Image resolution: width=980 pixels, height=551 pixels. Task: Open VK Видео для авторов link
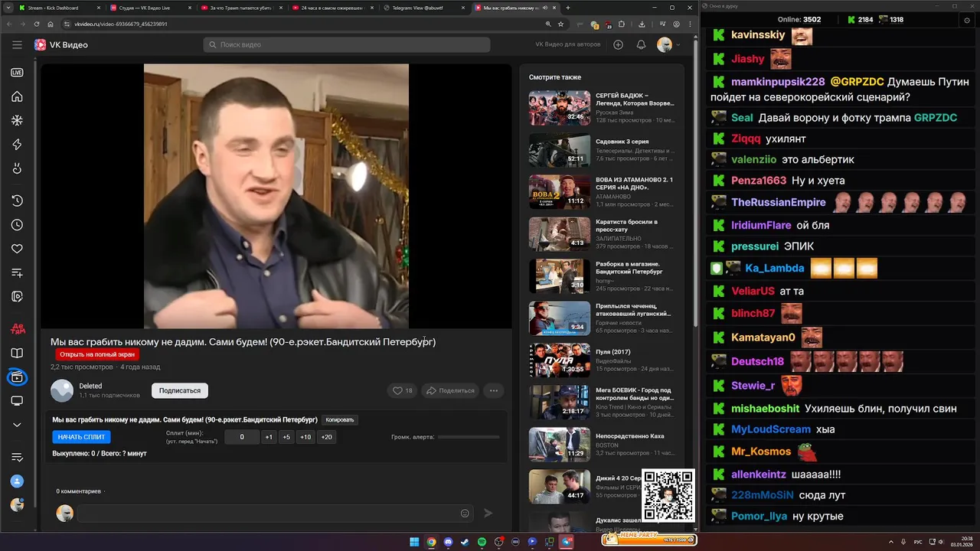[x=568, y=44]
